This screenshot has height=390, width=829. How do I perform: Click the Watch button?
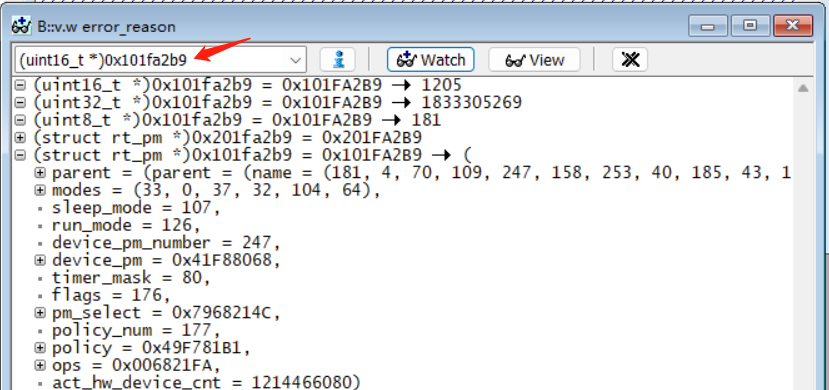point(430,60)
